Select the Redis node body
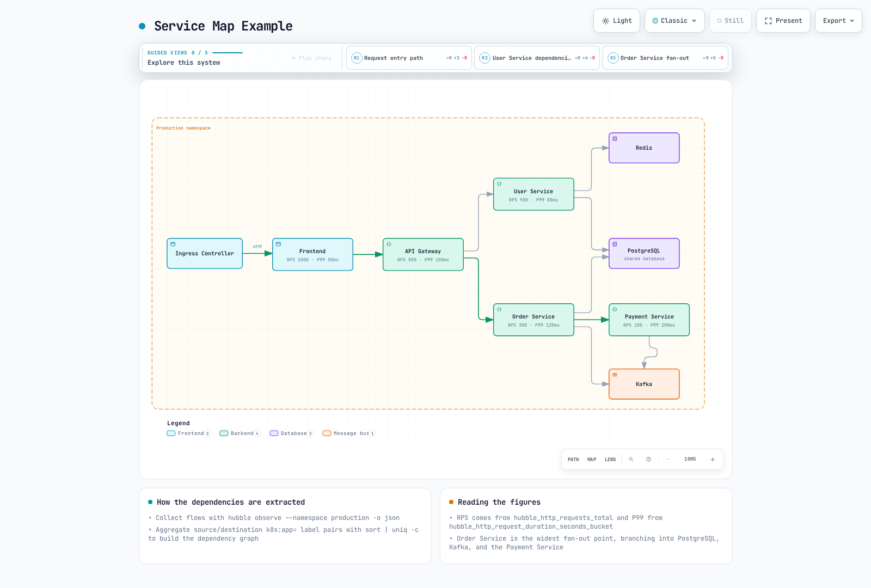871x588 pixels. [x=644, y=148]
